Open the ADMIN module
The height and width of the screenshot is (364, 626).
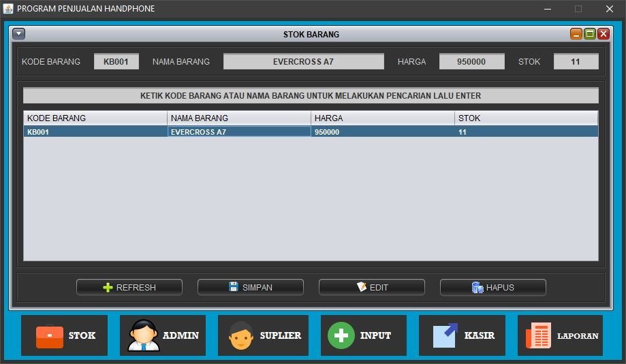(163, 335)
